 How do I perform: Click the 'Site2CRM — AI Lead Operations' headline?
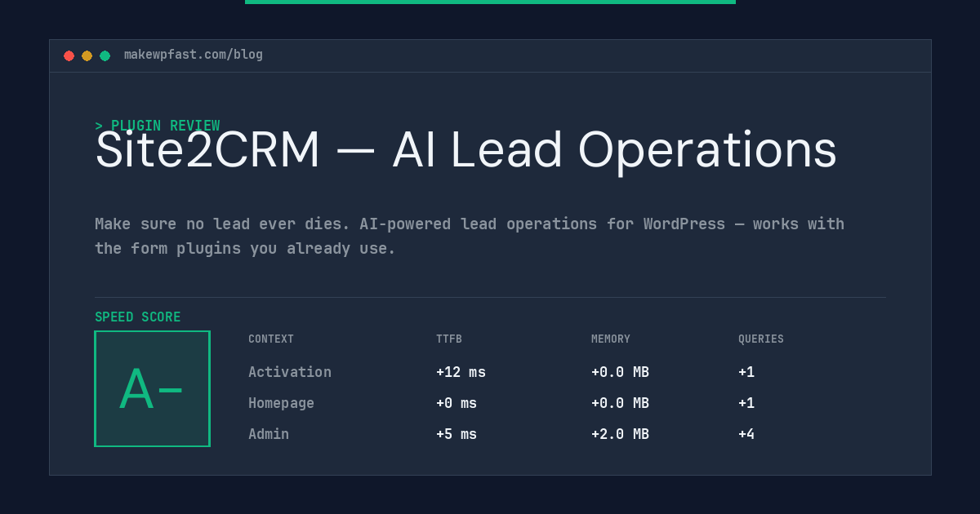point(466,150)
